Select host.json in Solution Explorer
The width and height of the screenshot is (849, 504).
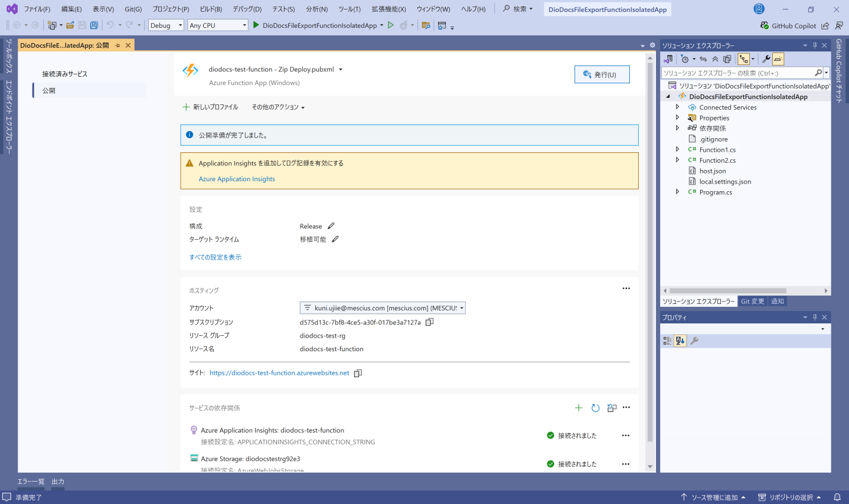point(713,171)
